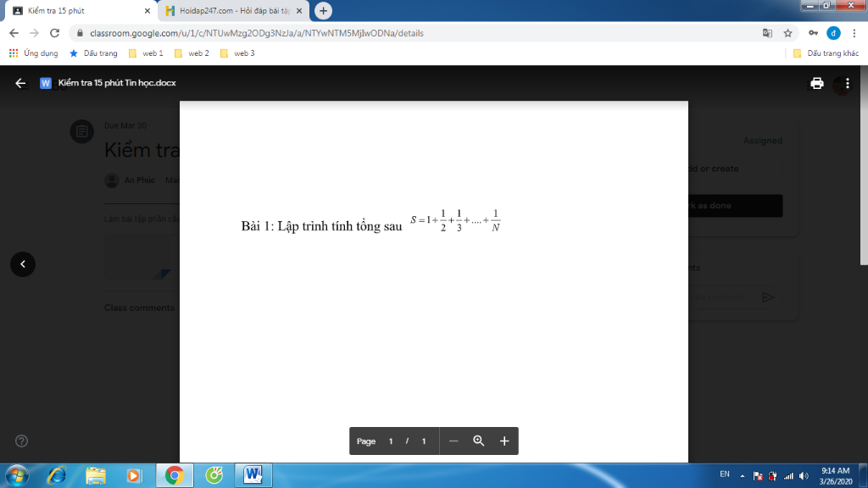
Task: Click the Word file icon in preview header
Action: [x=46, y=83]
